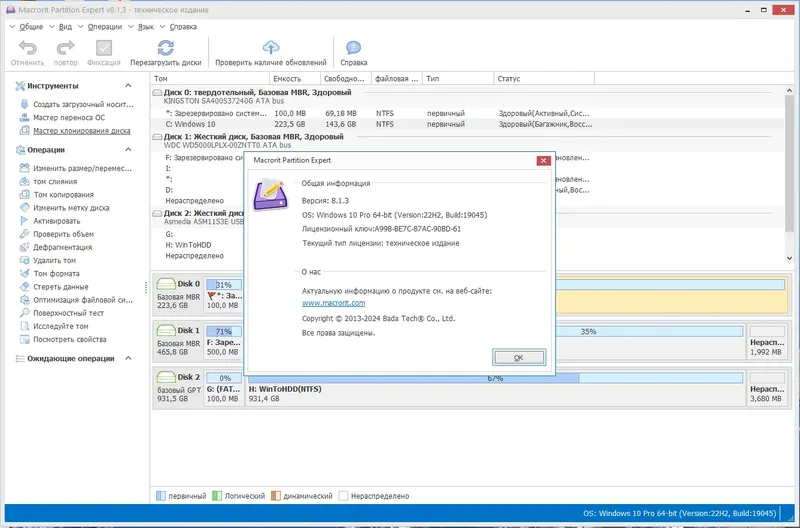Collapse the Инструменты section
Image resolution: width=800 pixels, height=528 pixels.
128,86
